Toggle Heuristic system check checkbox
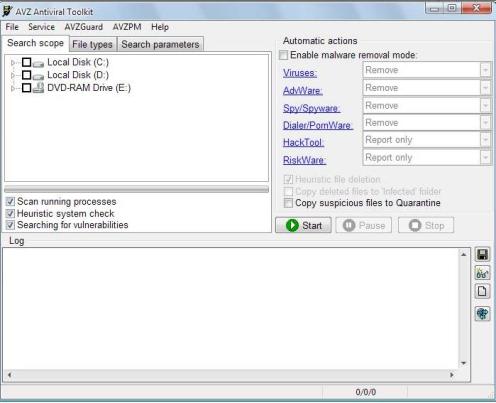This screenshot has height=403, width=496. click(10, 213)
